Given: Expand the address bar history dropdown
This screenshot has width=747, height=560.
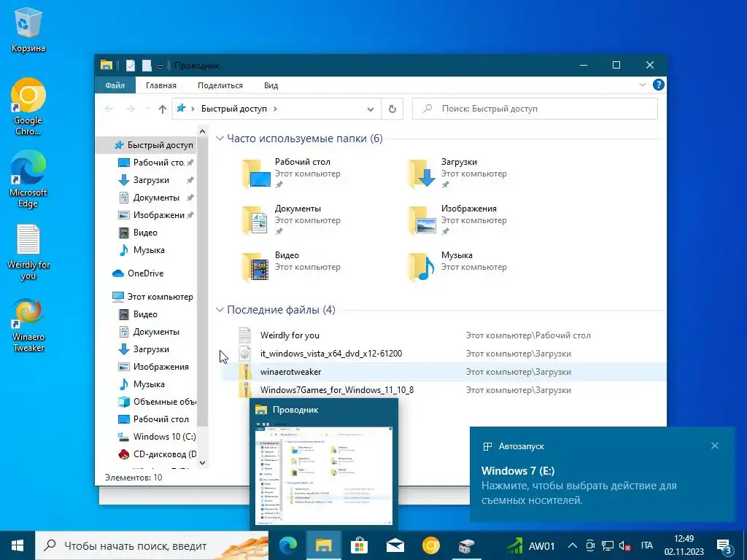Looking at the screenshot, I should (x=370, y=109).
